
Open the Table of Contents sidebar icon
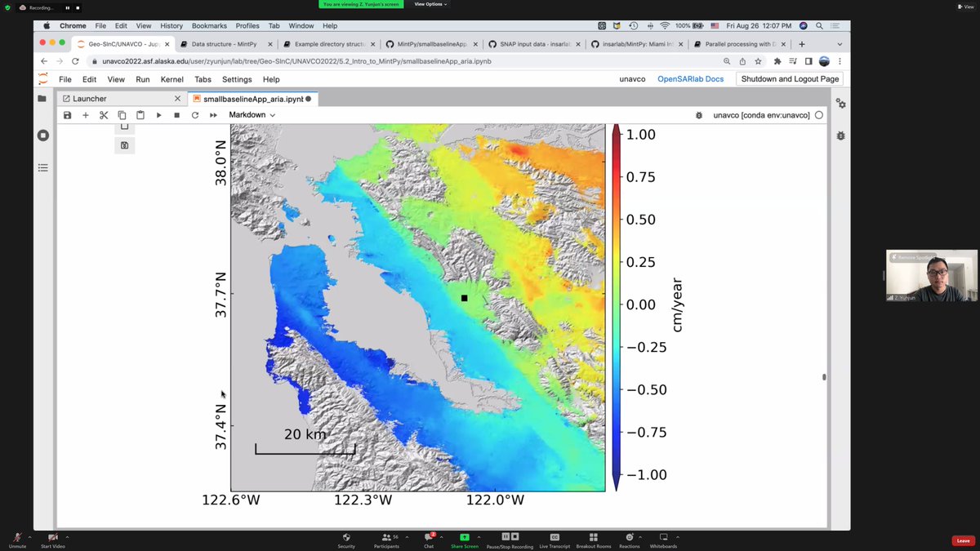tap(42, 167)
